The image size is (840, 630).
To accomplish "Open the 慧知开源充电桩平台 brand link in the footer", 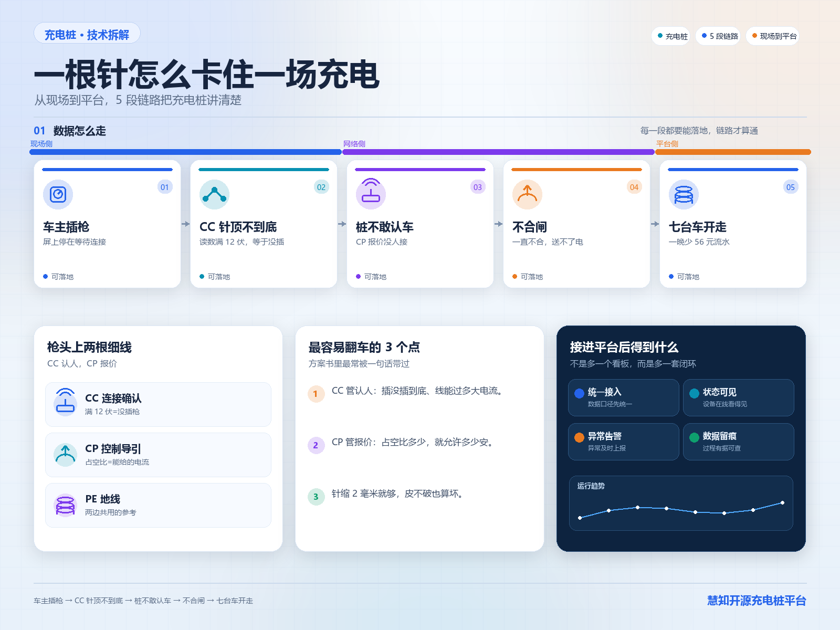I will tap(757, 601).
